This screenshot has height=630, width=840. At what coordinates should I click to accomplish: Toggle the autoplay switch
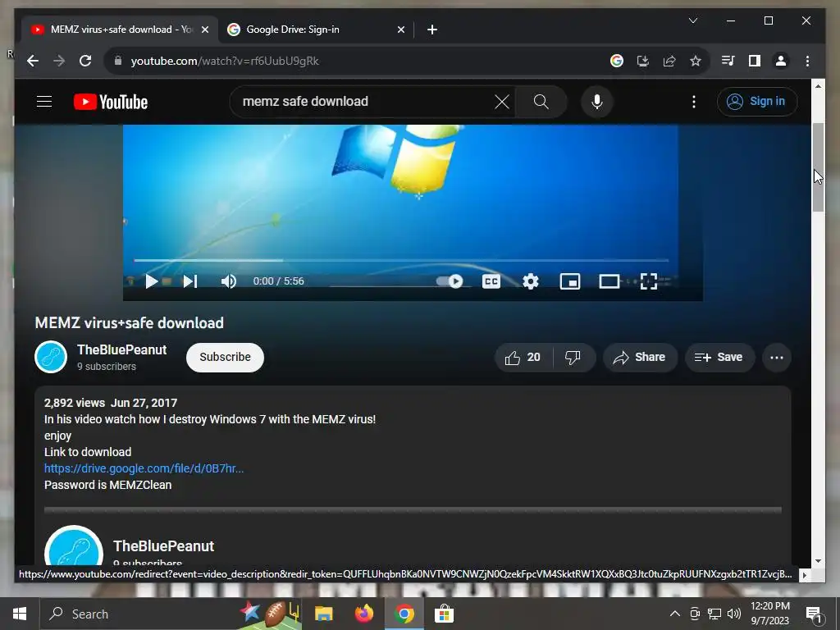[450, 281]
